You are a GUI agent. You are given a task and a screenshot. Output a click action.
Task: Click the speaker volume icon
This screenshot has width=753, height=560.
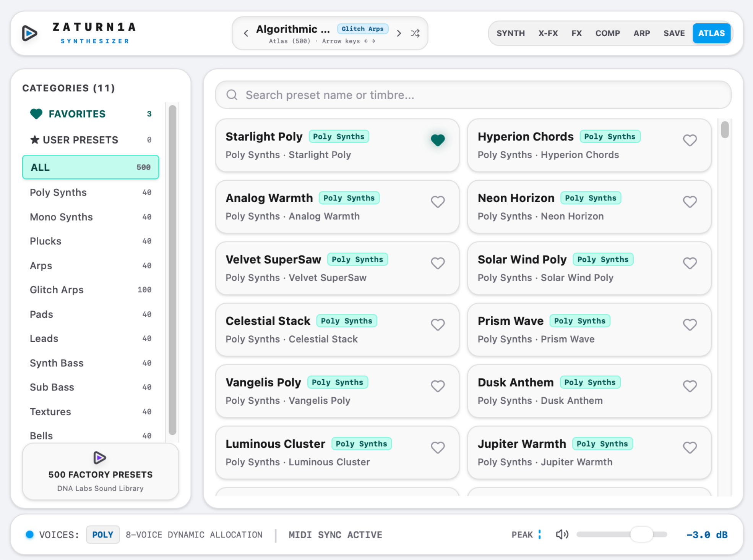pyautogui.click(x=562, y=534)
